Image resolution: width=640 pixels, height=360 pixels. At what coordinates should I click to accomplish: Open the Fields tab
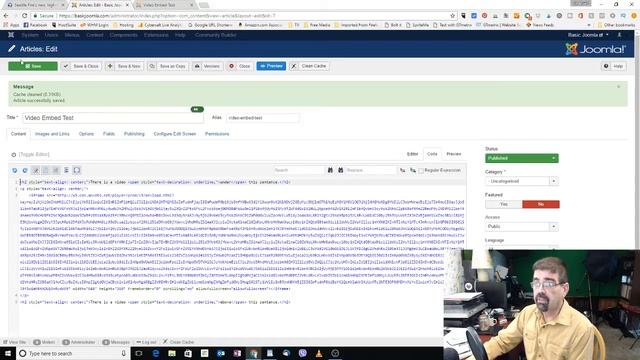109,134
